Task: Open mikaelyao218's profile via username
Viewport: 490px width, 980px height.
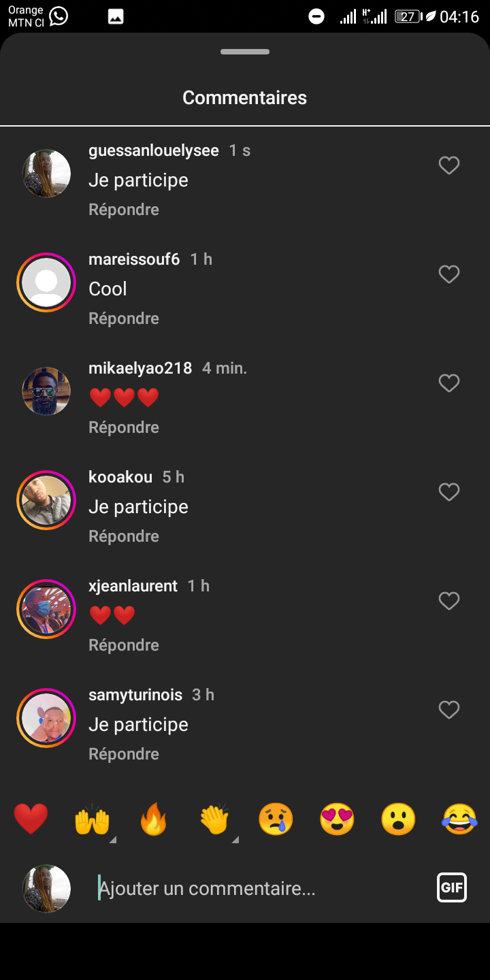Action: (140, 368)
